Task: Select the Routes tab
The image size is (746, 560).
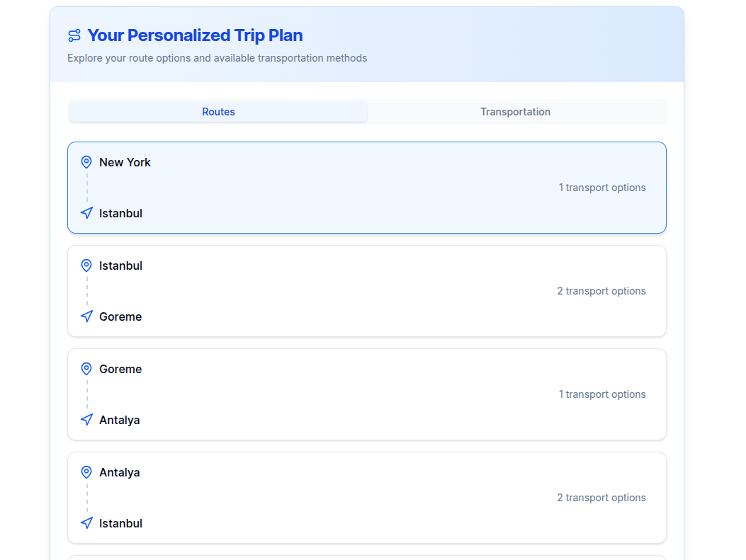Action: 218,112
